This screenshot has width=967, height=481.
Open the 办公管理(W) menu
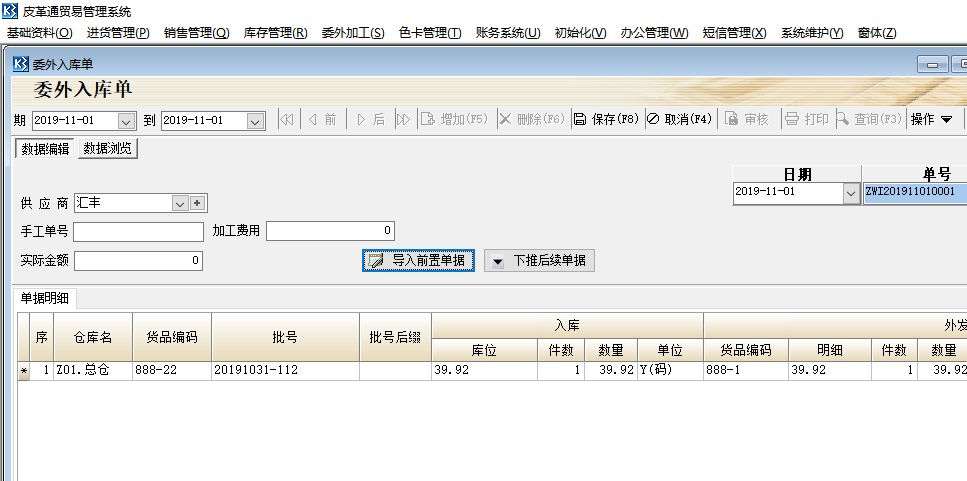coord(654,33)
